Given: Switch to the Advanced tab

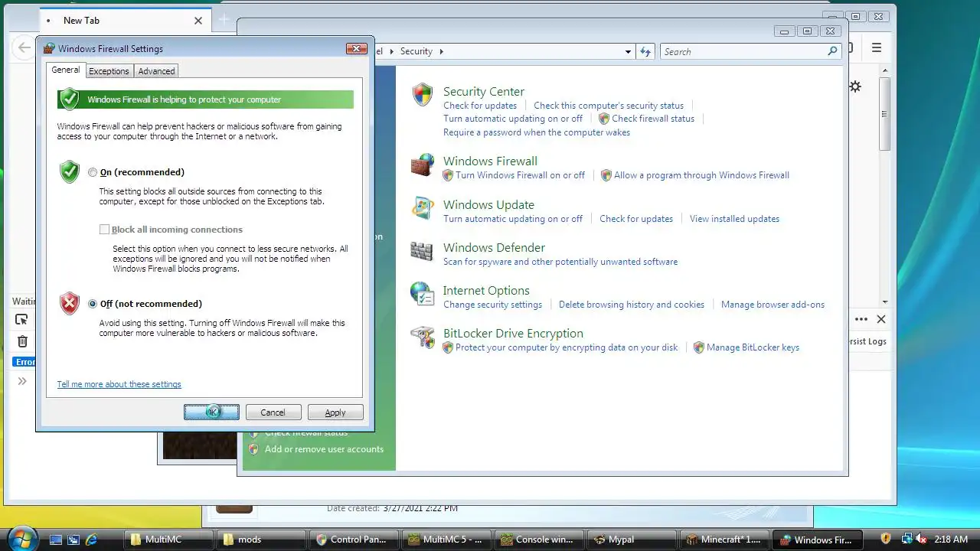Looking at the screenshot, I should click(156, 71).
